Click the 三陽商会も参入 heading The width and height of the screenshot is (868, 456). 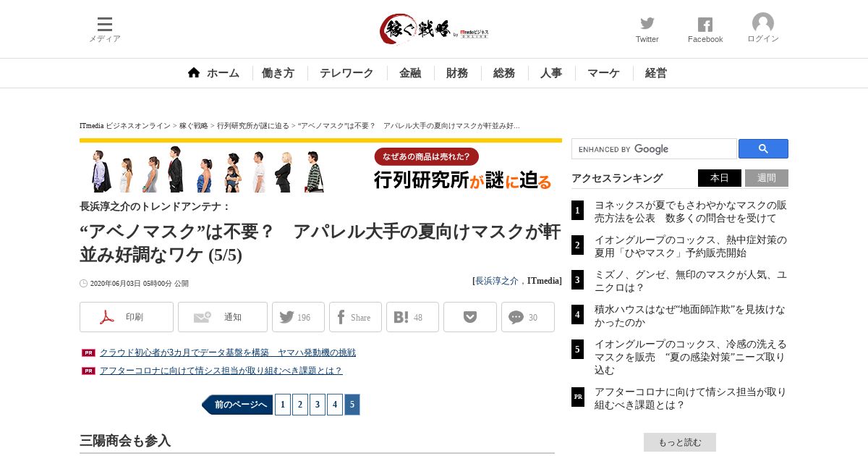point(125,441)
